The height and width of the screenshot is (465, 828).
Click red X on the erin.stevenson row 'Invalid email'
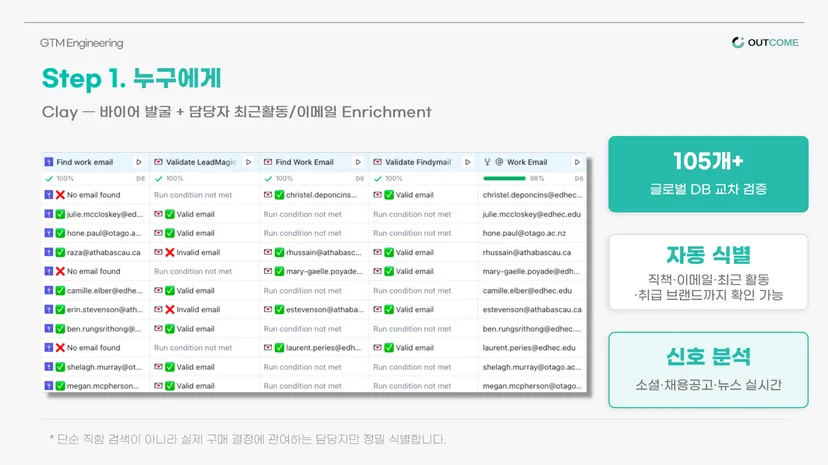(170, 310)
